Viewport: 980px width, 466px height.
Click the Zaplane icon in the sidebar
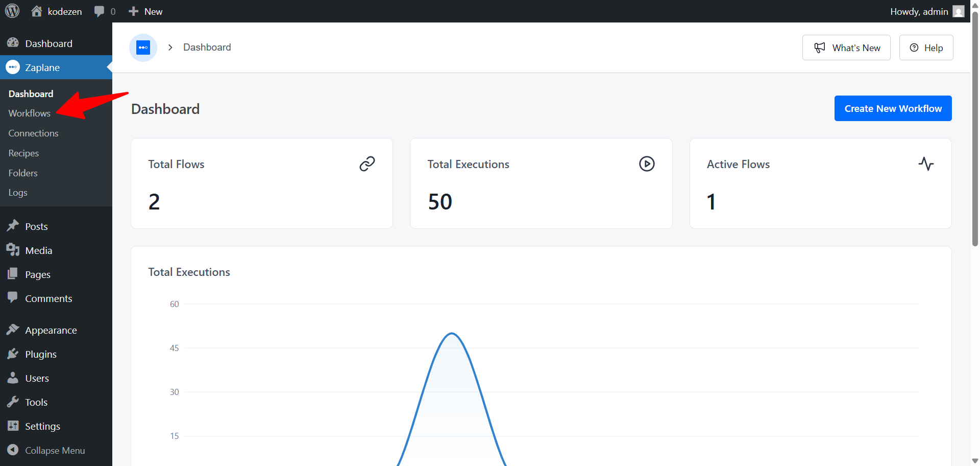pyautogui.click(x=13, y=67)
